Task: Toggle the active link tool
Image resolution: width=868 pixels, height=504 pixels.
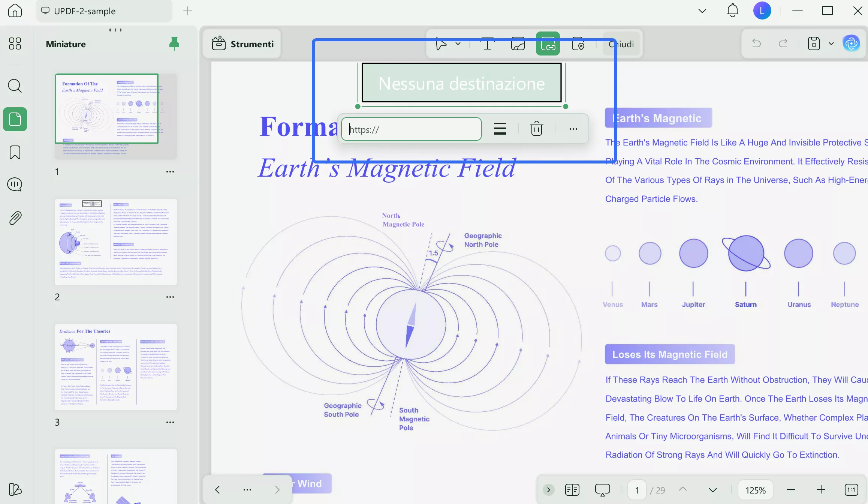Action: pos(548,44)
